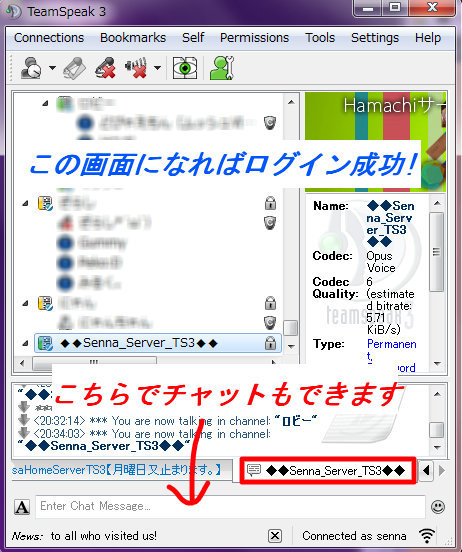Switch to the Senna_Server_TS3 chat tab
462x552 pixels.
(327, 470)
